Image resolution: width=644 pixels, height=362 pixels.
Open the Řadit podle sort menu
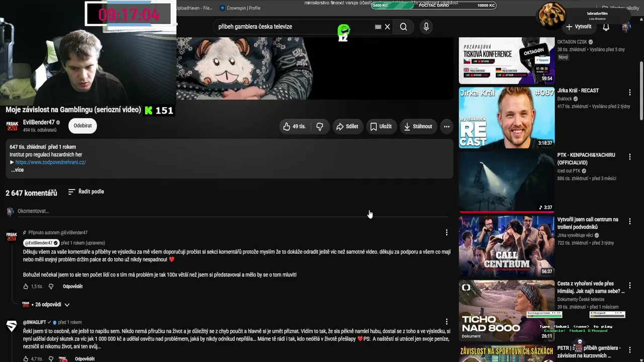[x=86, y=192]
